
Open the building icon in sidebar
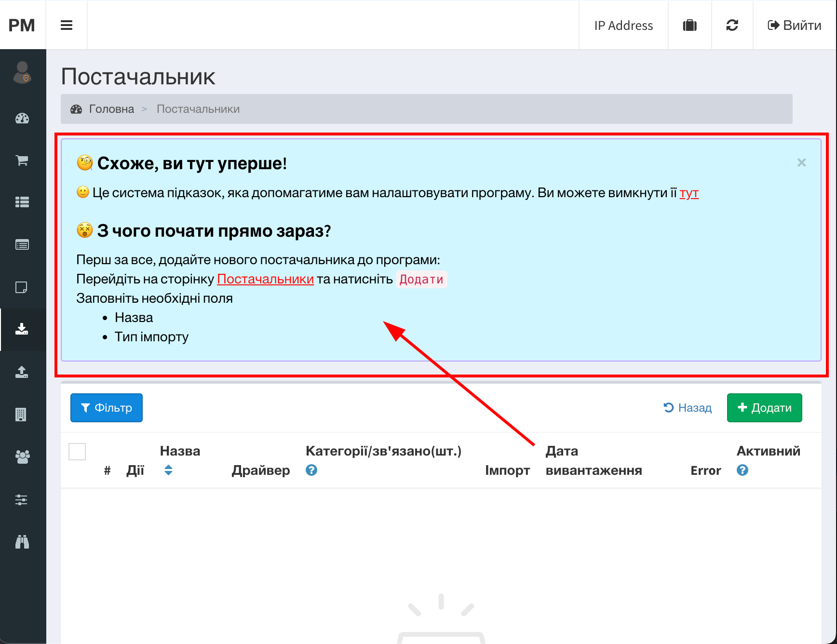(21, 415)
